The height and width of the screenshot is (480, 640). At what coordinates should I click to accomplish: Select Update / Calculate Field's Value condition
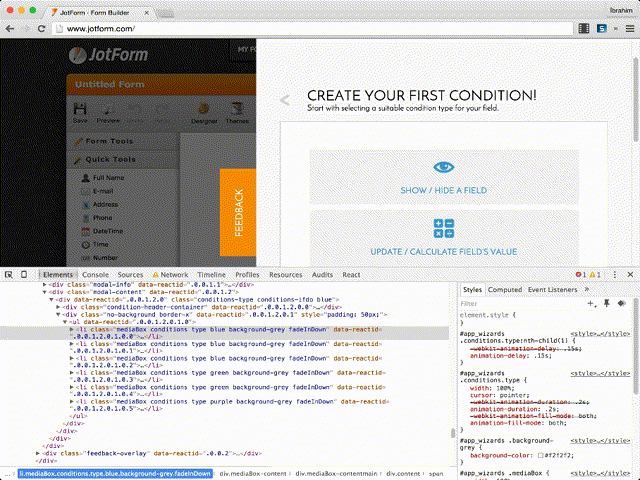(x=444, y=238)
